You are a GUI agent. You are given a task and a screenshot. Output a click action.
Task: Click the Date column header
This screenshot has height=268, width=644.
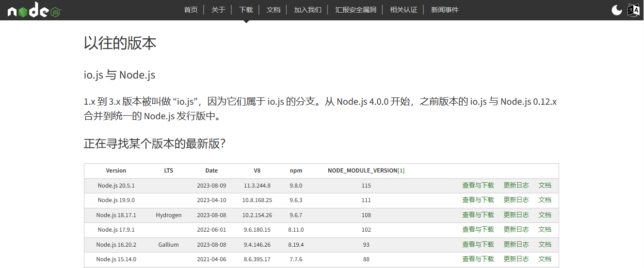(211, 171)
